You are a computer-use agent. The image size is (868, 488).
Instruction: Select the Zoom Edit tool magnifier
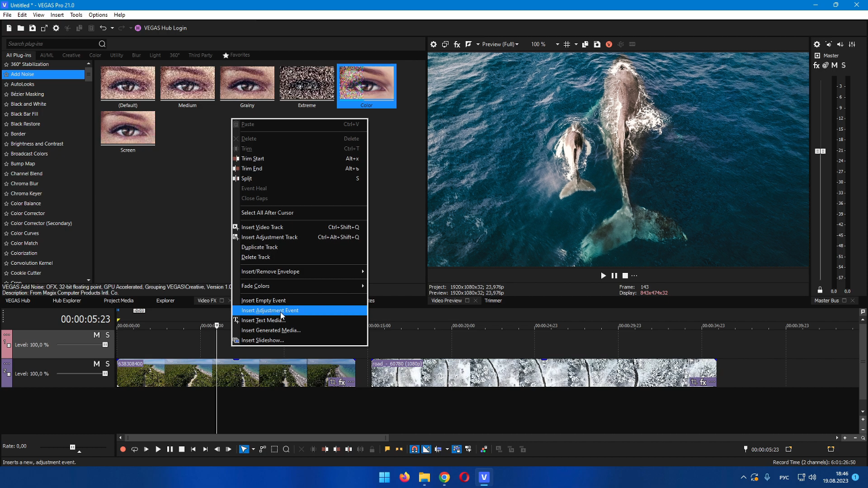(x=286, y=449)
